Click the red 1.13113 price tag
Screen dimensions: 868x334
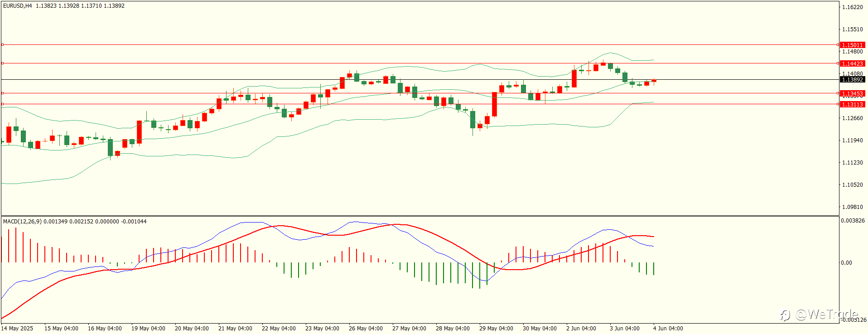(x=852, y=105)
